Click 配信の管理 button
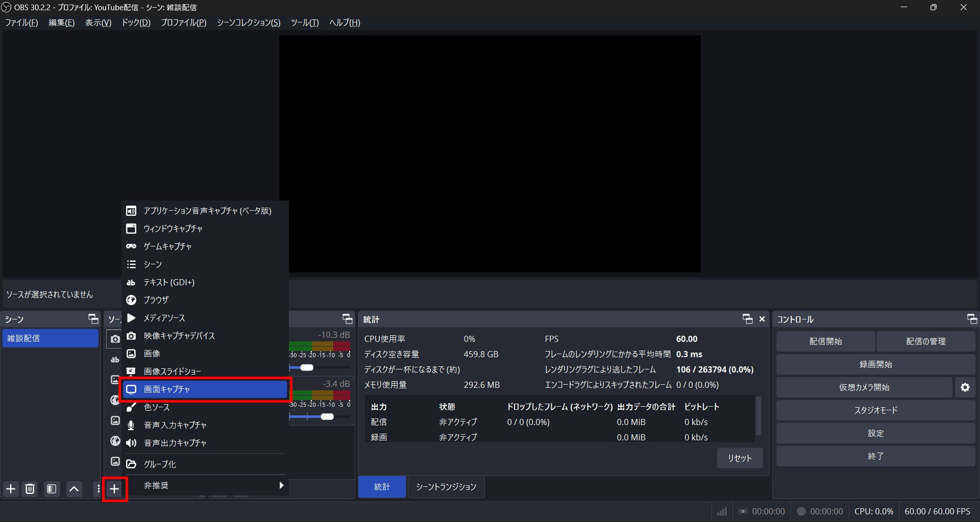The image size is (980, 522). pos(926,341)
